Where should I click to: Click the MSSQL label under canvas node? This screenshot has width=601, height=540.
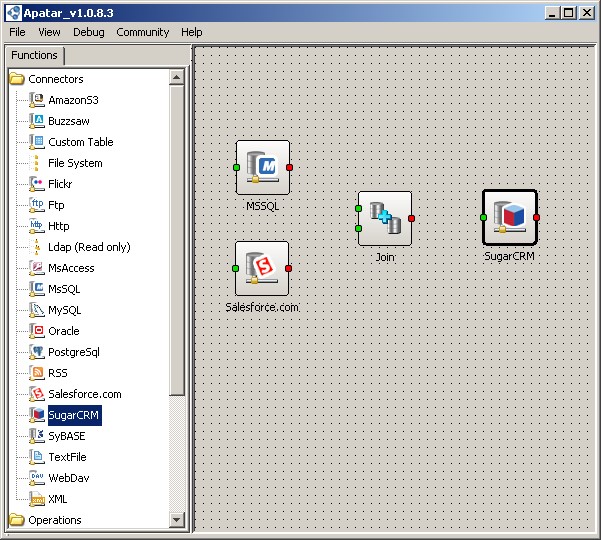click(x=263, y=206)
